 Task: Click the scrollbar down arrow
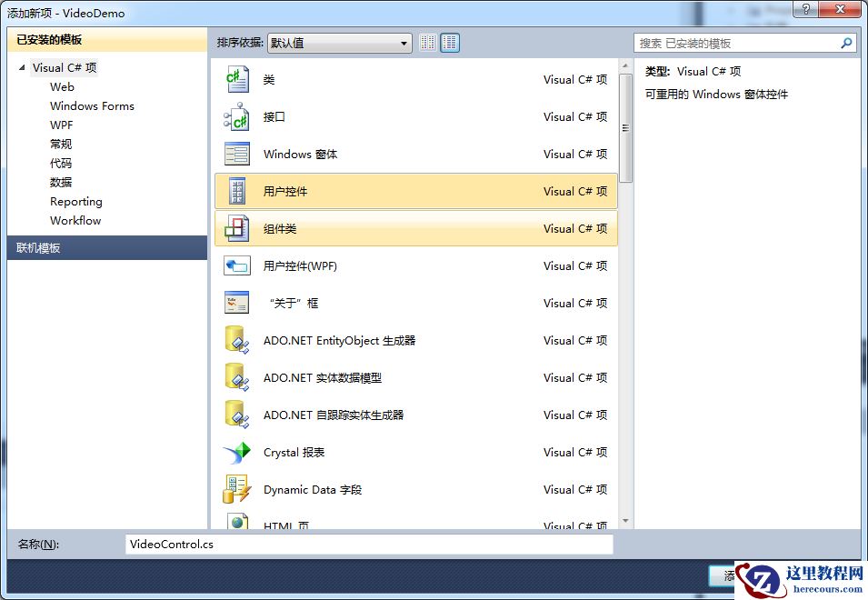[625, 521]
